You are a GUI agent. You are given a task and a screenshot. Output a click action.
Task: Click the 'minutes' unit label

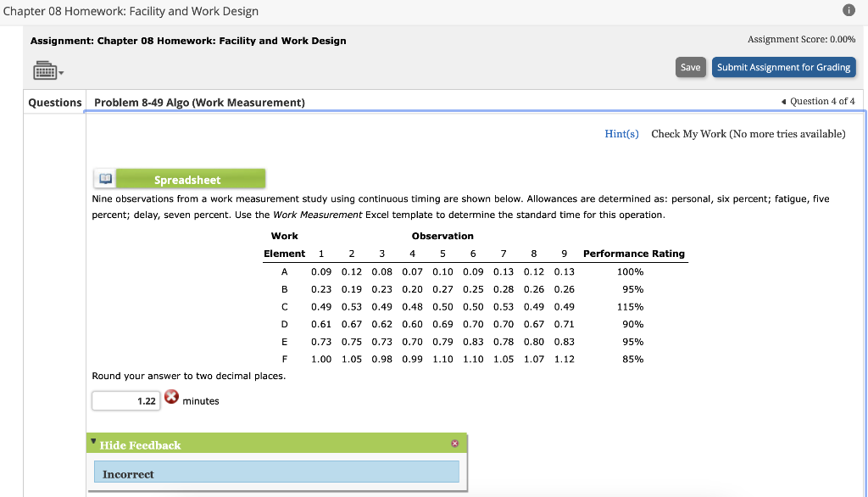coord(201,401)
